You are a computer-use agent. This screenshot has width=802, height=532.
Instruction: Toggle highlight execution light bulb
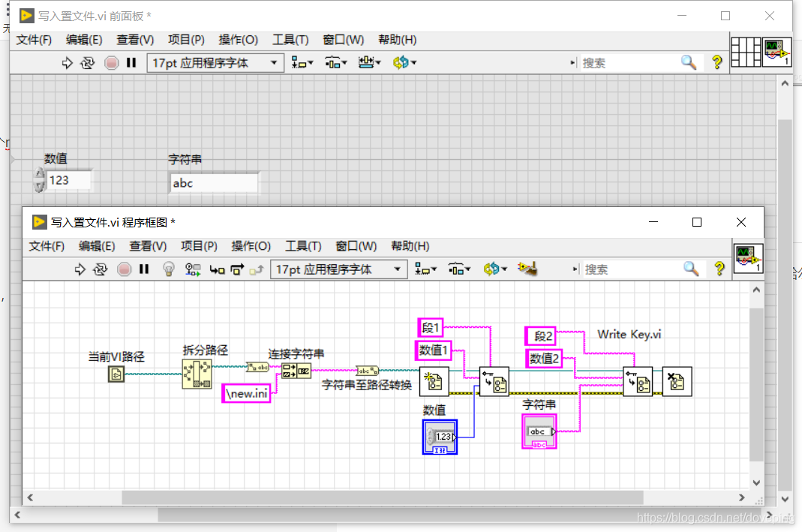coord(169,269)
